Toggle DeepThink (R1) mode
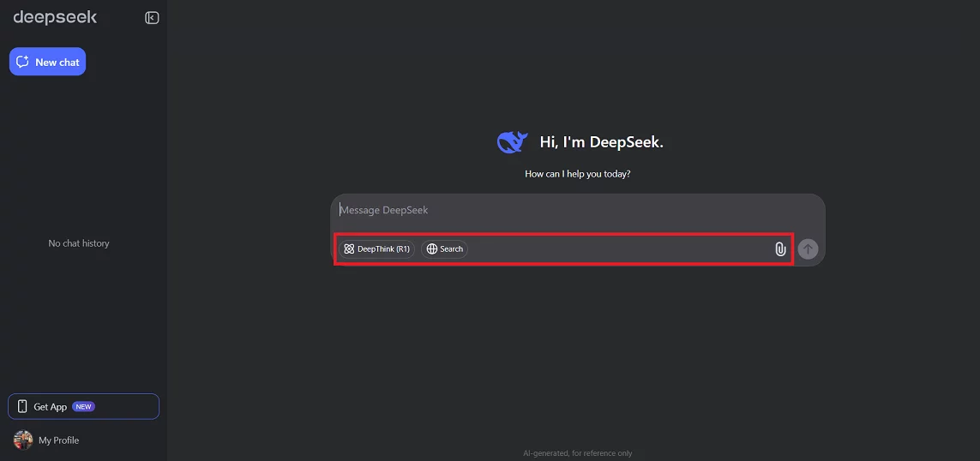 click(377, 249)
